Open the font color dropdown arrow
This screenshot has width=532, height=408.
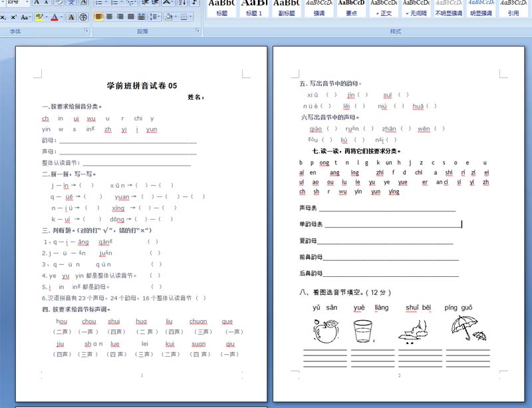point(61,17)
